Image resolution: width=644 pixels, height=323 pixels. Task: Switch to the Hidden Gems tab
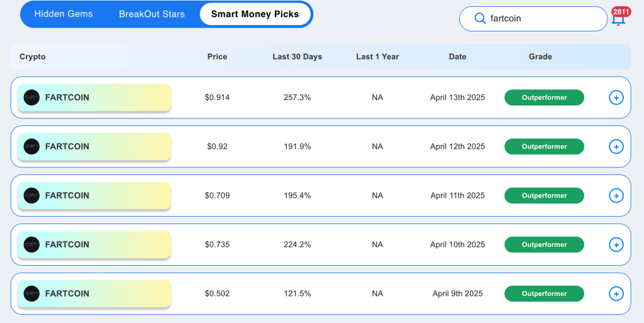(64, 14)
